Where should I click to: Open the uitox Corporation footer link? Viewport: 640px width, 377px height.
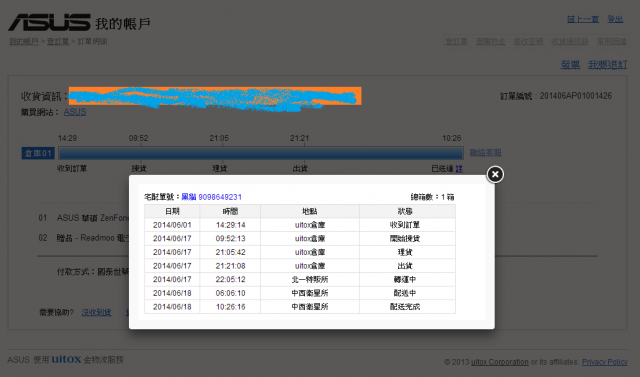[500, 362]
